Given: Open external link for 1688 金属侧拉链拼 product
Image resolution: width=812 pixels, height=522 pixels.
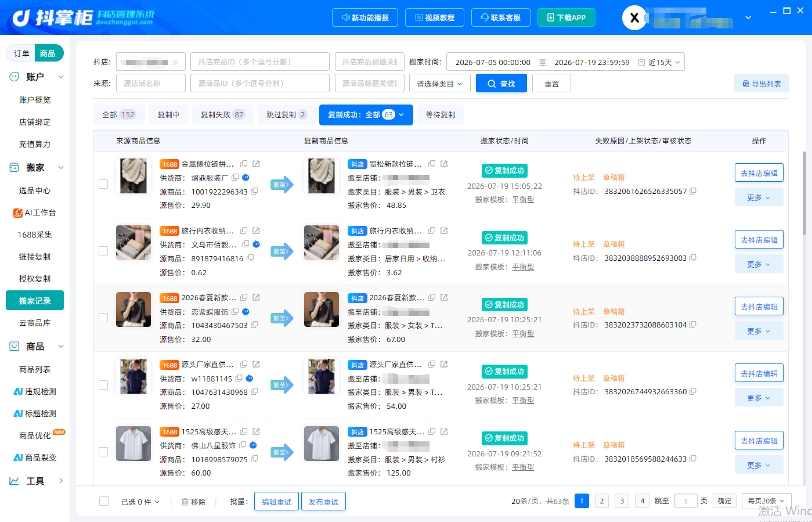Looking at the screenshot, I should click(x=256, y=164).
